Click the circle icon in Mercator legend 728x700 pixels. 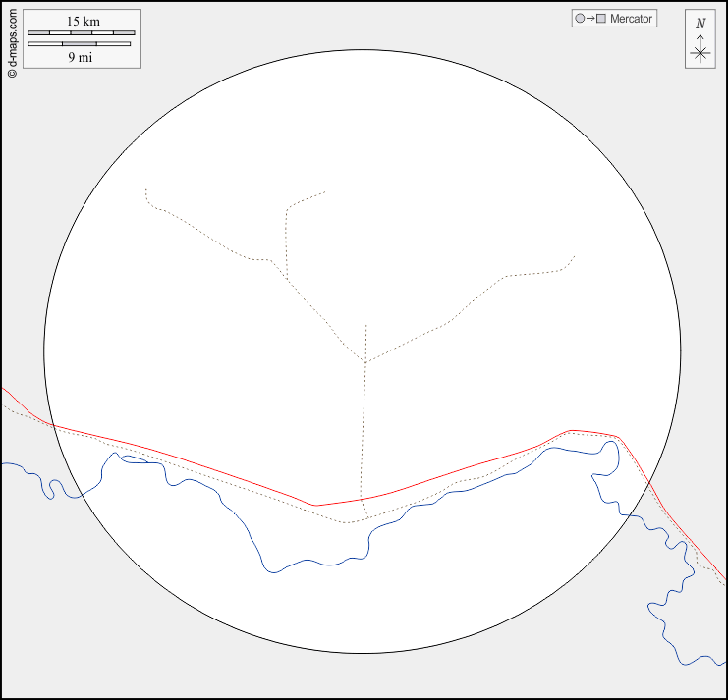[580, 19]
